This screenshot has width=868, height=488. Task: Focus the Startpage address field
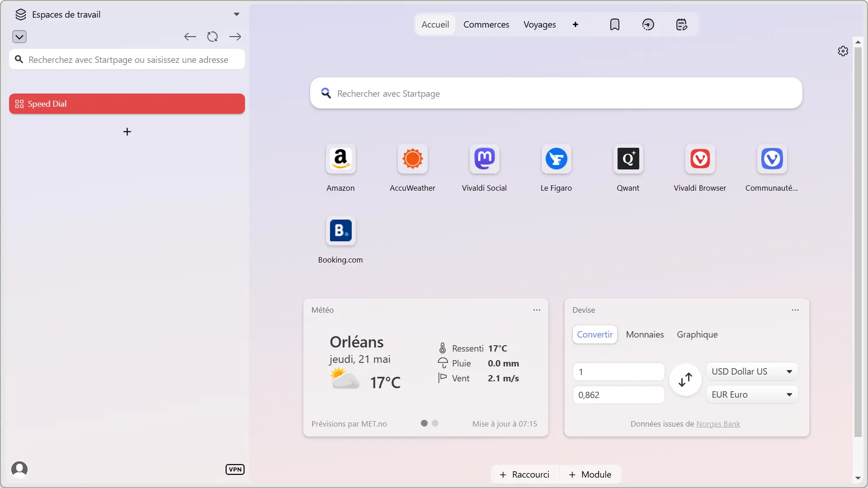click(x=127, y=59)
